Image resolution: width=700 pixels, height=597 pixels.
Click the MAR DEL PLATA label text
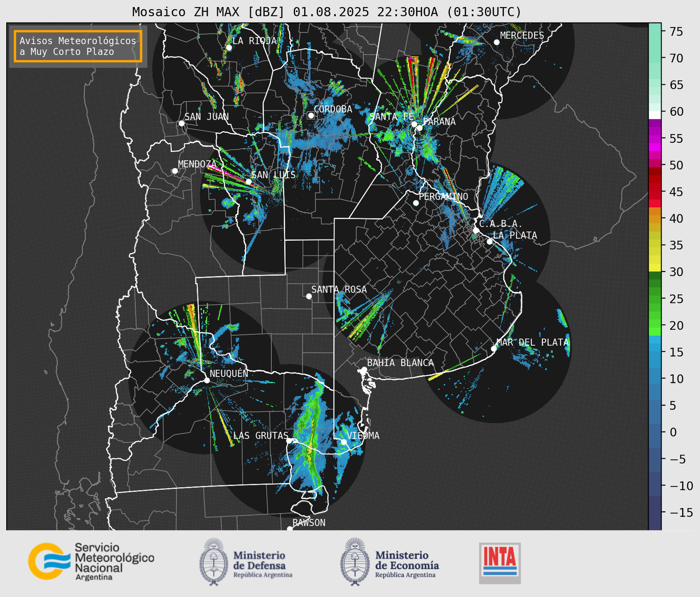(532, 343)
